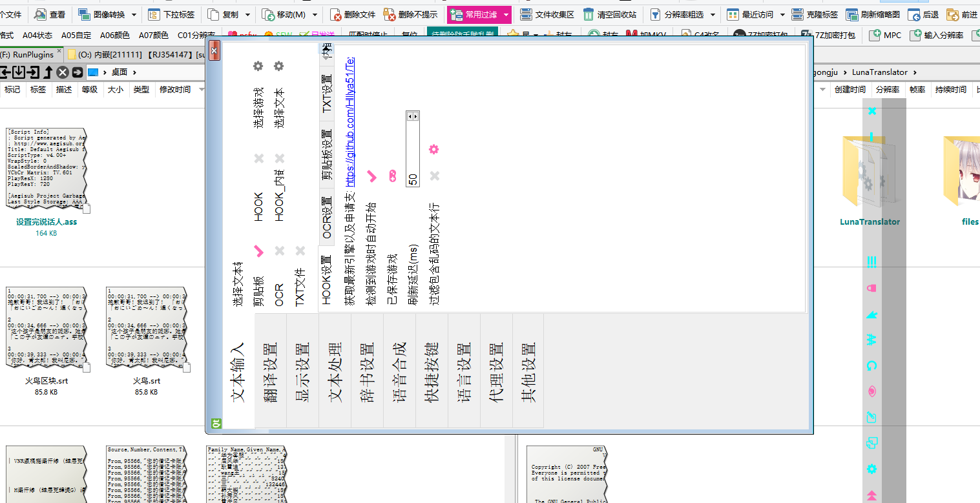
Task: Click the 创建时间 column header
Action: click(x=850, y=90)
